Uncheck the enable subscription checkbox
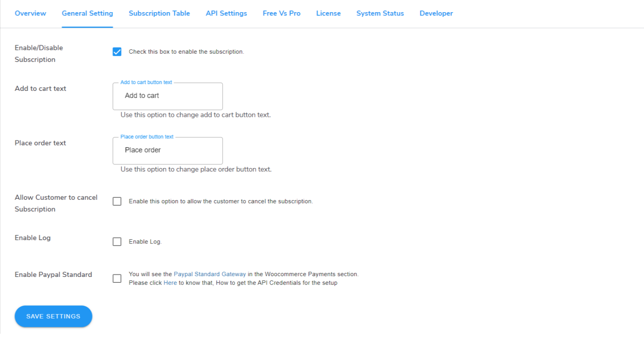644x349 pixels. 117,52
